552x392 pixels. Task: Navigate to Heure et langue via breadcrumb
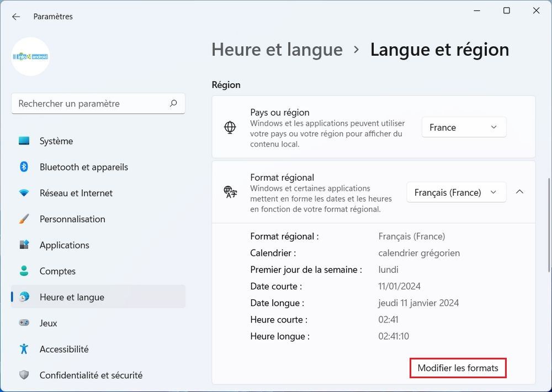point(277,49)
